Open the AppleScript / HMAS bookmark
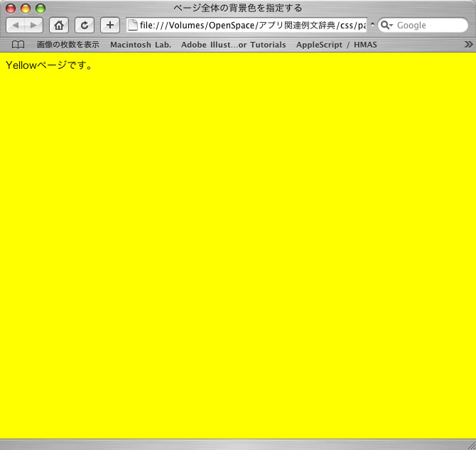The width and height of the screenshot is (476, 450). (x=336, y=45)
